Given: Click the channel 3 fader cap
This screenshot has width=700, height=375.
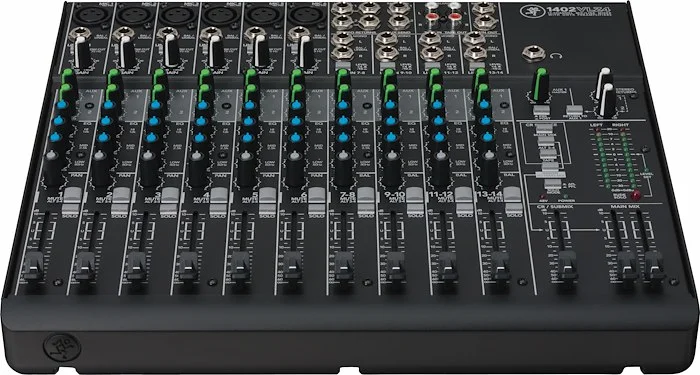Looking at the screenshot, I should pos(137,266).
